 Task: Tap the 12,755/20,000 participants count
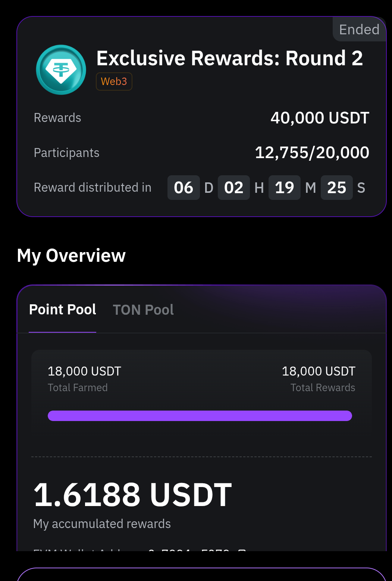(x=312, y=153)
